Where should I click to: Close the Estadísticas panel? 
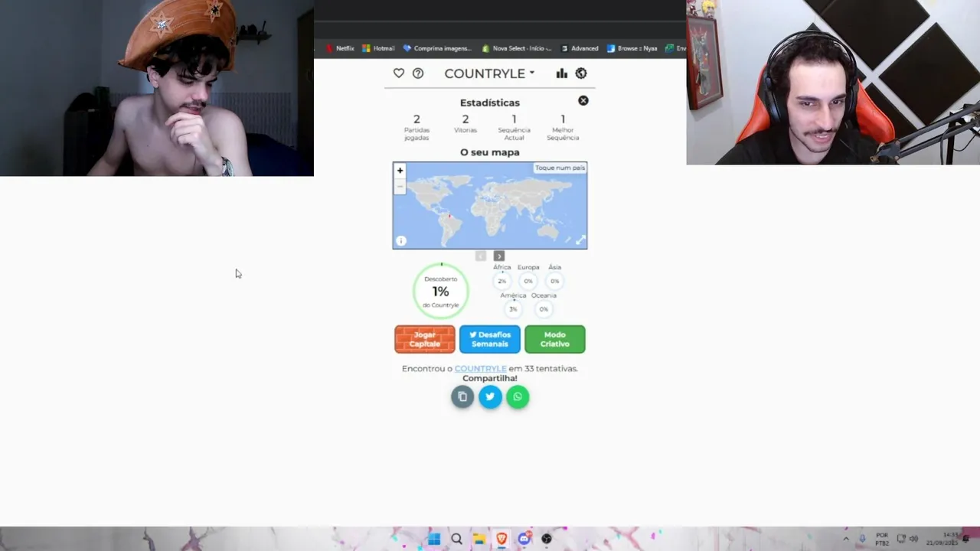pos(583,100)
